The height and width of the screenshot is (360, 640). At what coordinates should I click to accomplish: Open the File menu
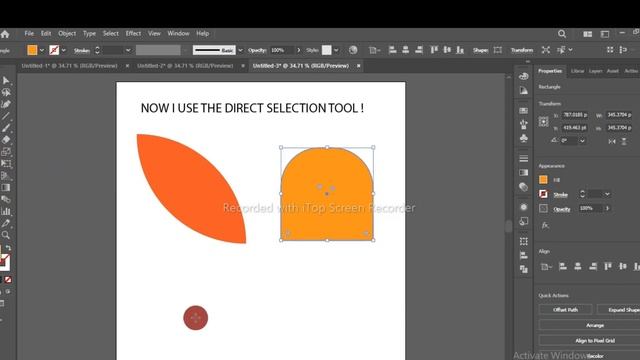point(29,33)
